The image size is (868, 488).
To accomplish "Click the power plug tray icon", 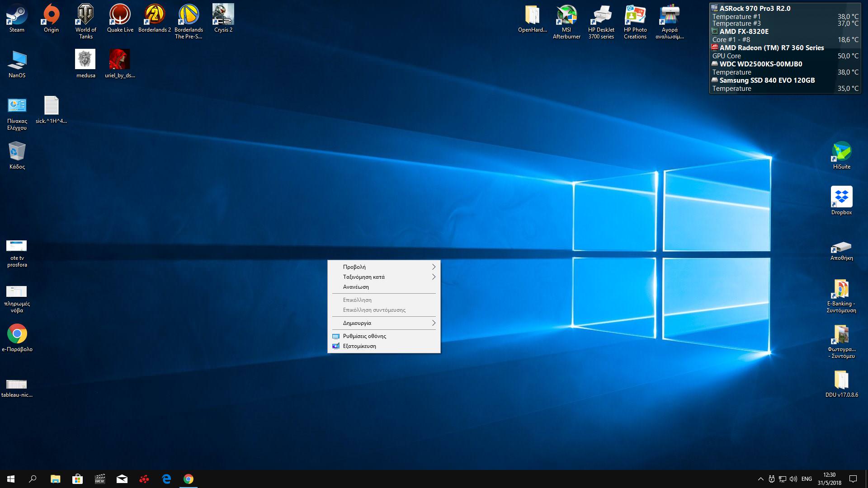I will pos(772,479).
